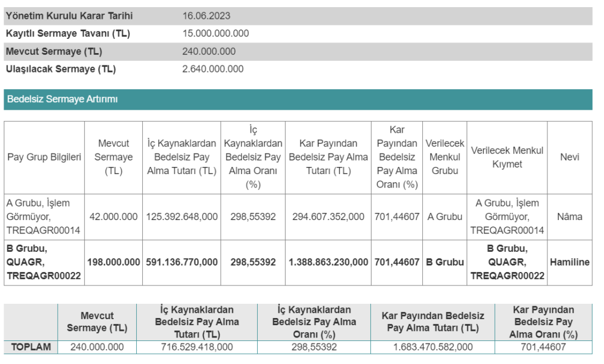The height and width of the screenshot is (364, 604).
Task: Click the TOPLAM row label
Action: (31, 347)
